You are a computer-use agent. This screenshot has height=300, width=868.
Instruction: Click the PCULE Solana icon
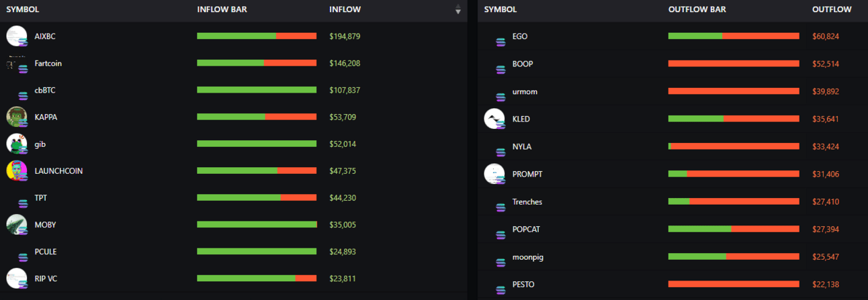[x=23, y=256]
